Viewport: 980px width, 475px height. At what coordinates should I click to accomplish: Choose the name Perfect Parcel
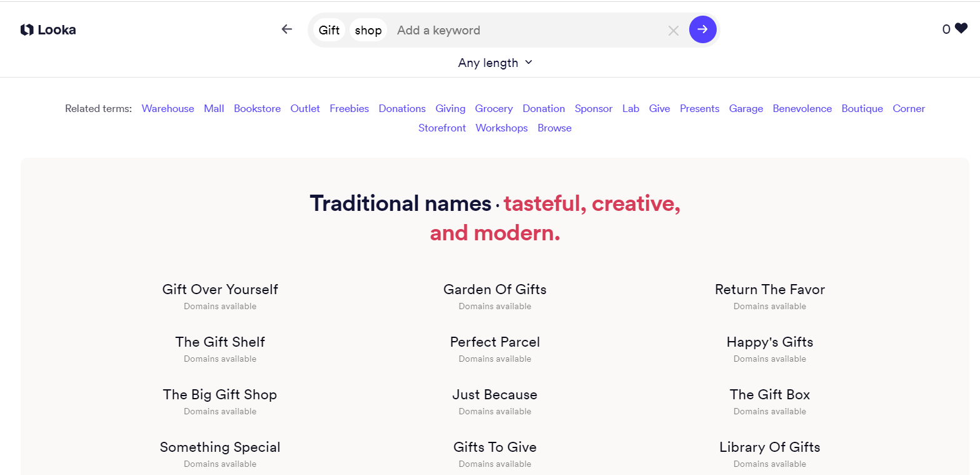495,342
